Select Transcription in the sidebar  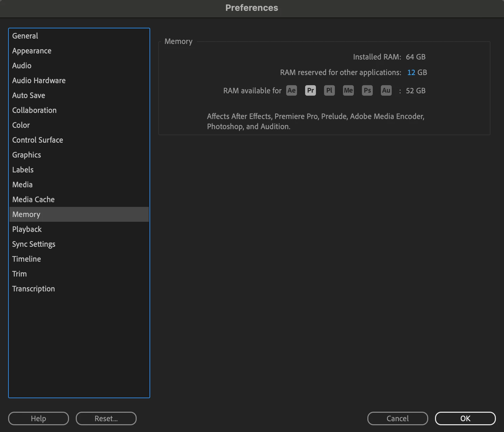pyautogui.click(x=79, y=289)
